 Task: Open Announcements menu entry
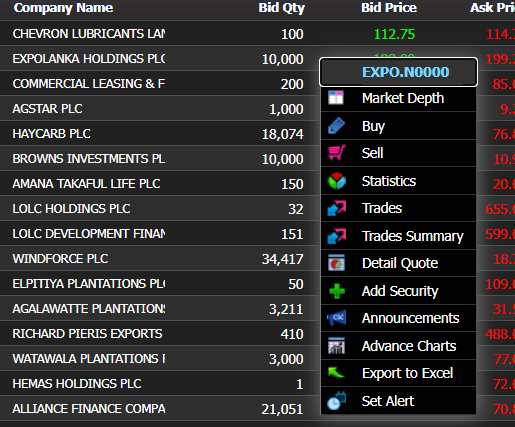click(x=398, y=318)
